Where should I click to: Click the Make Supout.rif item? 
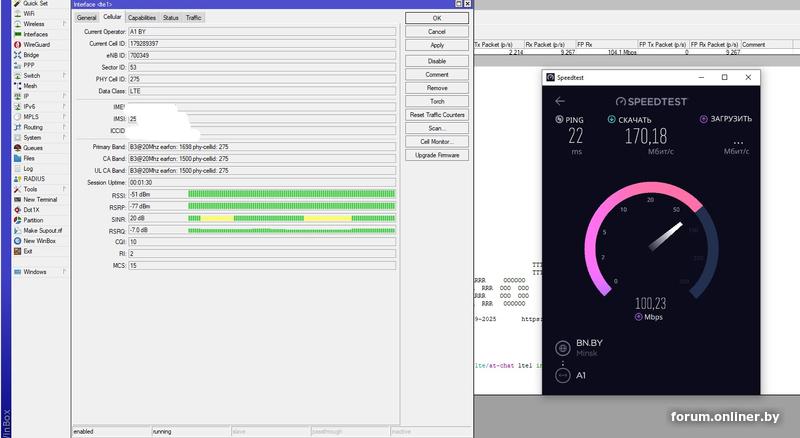click(42, 231)
